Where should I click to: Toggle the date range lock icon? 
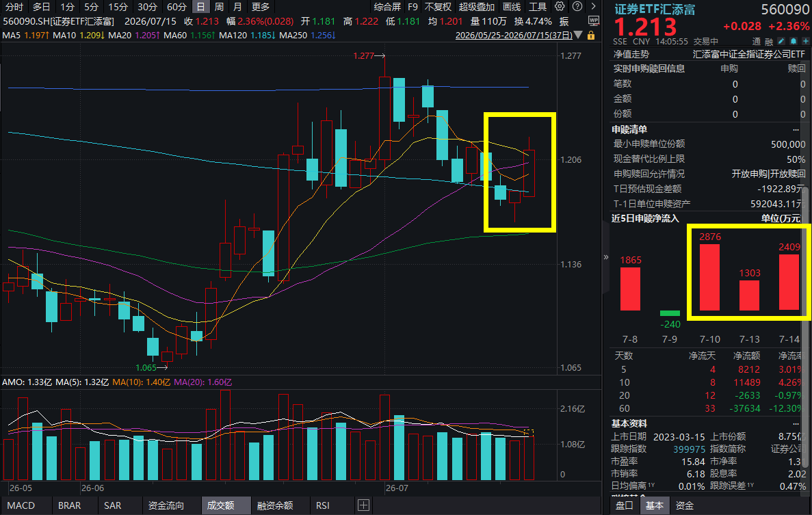(x=591, y=35)
